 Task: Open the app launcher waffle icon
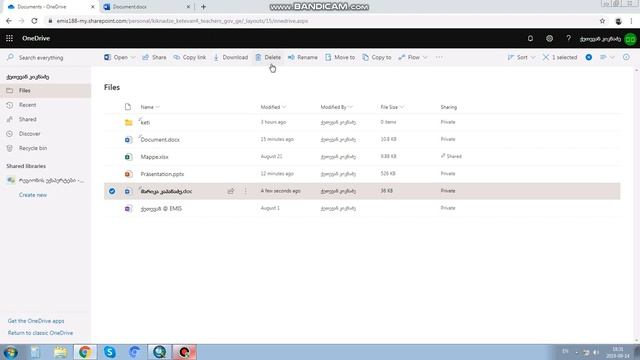tap(9, 38)
